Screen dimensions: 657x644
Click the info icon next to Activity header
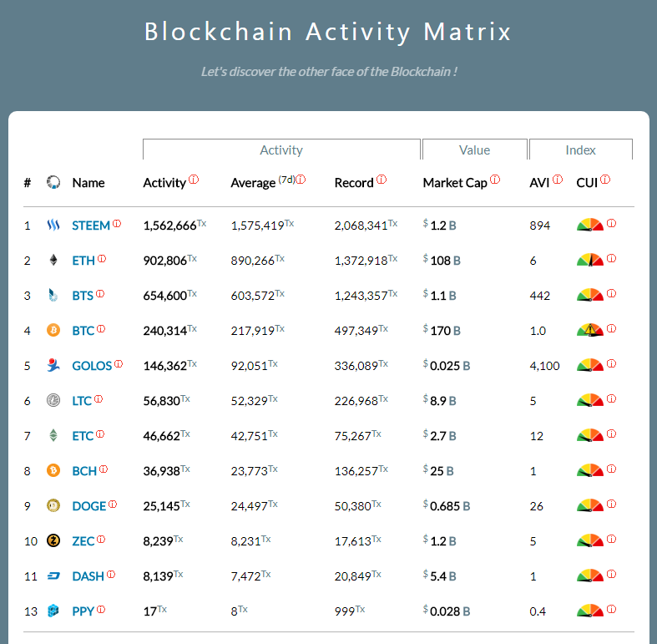click(194, 180)
